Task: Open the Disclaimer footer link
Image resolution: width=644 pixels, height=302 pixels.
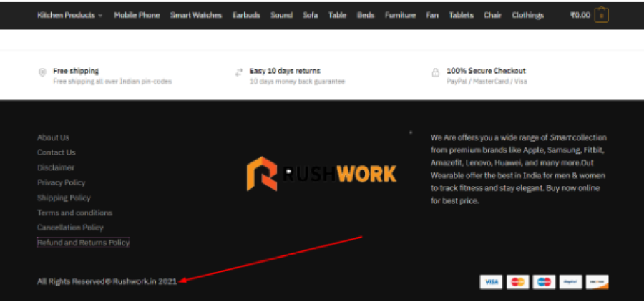Action: [56, 167]
